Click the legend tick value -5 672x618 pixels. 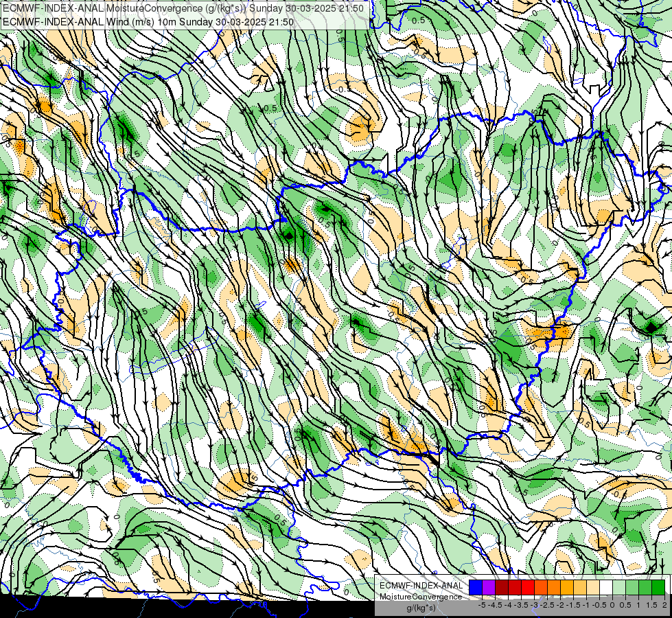pyautogui.click(x=482, y=605)
